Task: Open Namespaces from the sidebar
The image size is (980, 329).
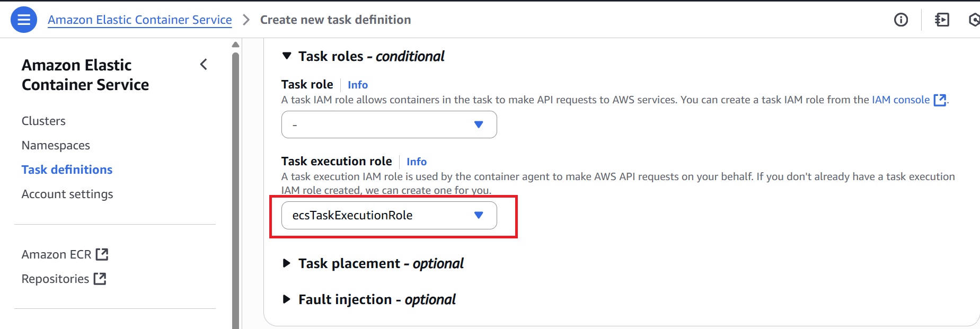Action: 56,145
